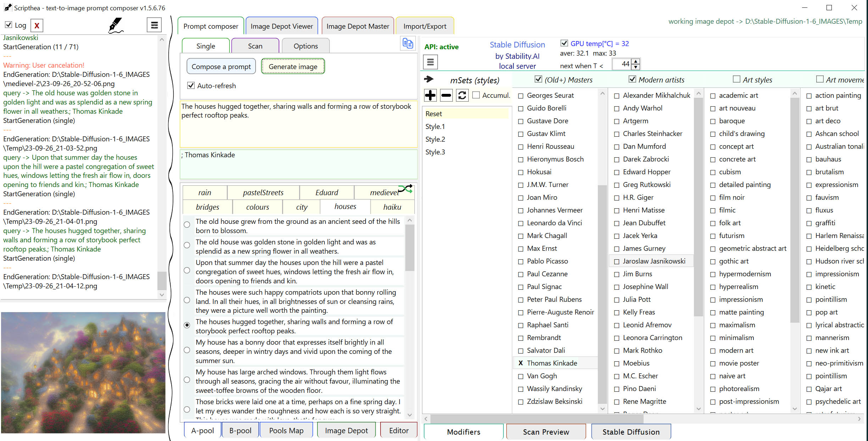Click the prompt list scrollbar thumb
Image resolution: width=868 pixels, height=441 pixels.
click(410, 248)
